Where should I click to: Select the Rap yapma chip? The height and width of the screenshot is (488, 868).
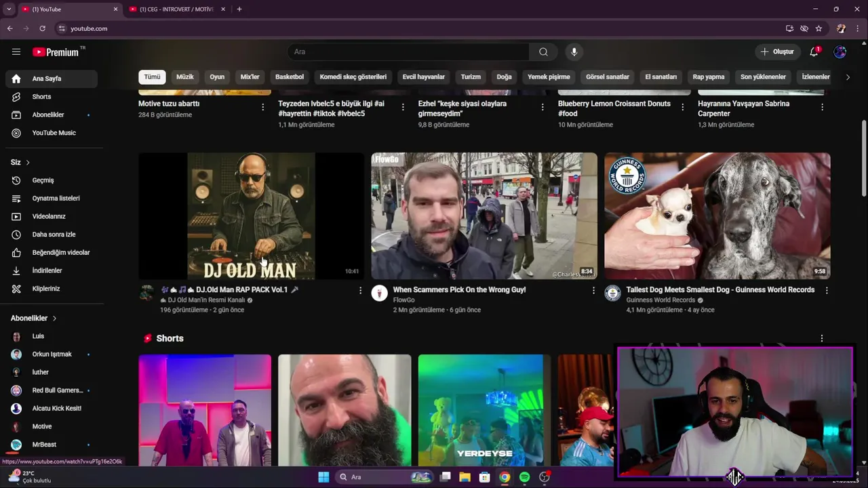tap(709, 77)
